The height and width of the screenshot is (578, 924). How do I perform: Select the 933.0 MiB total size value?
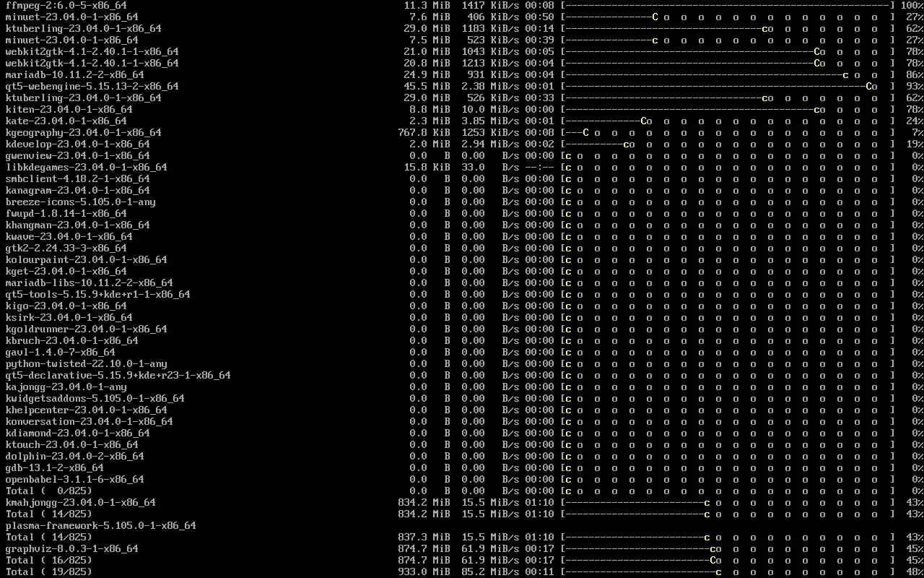coord(424,571)
